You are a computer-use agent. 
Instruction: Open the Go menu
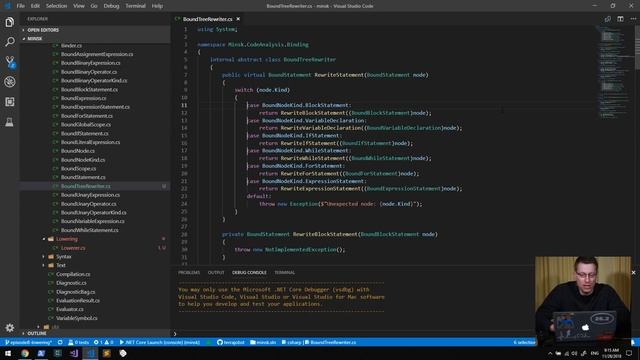coord(94,6)
